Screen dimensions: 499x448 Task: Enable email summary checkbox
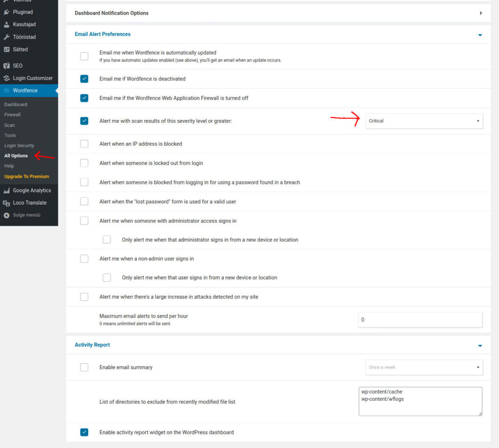[84, 367]
